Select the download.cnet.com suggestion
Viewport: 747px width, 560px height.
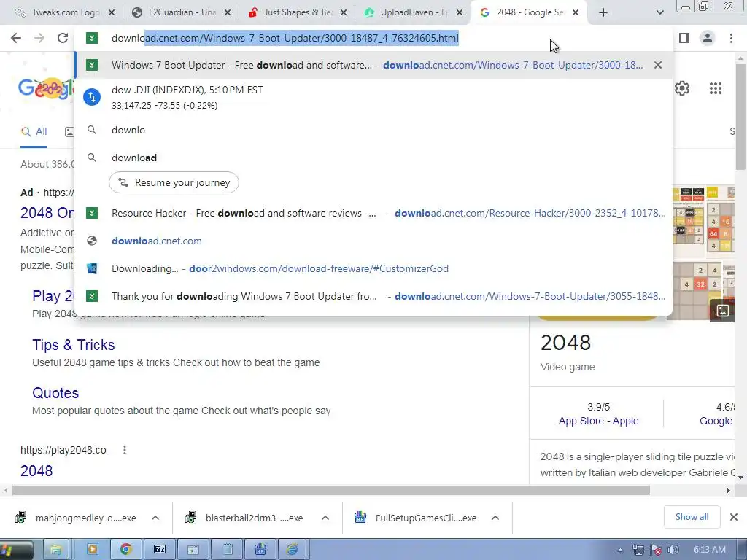[373, 241]
